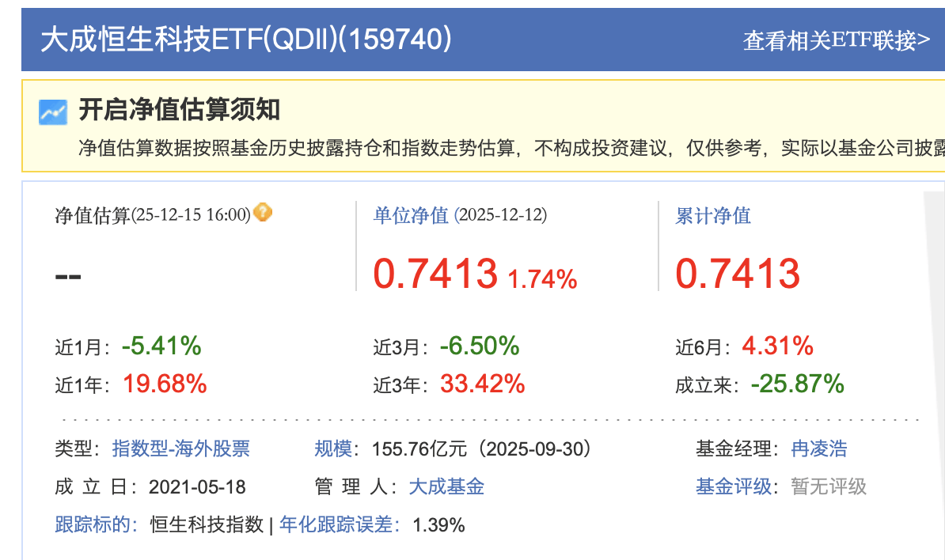945x560 pixels.
Task: Open the 单位净值 link
Action: 411,215
